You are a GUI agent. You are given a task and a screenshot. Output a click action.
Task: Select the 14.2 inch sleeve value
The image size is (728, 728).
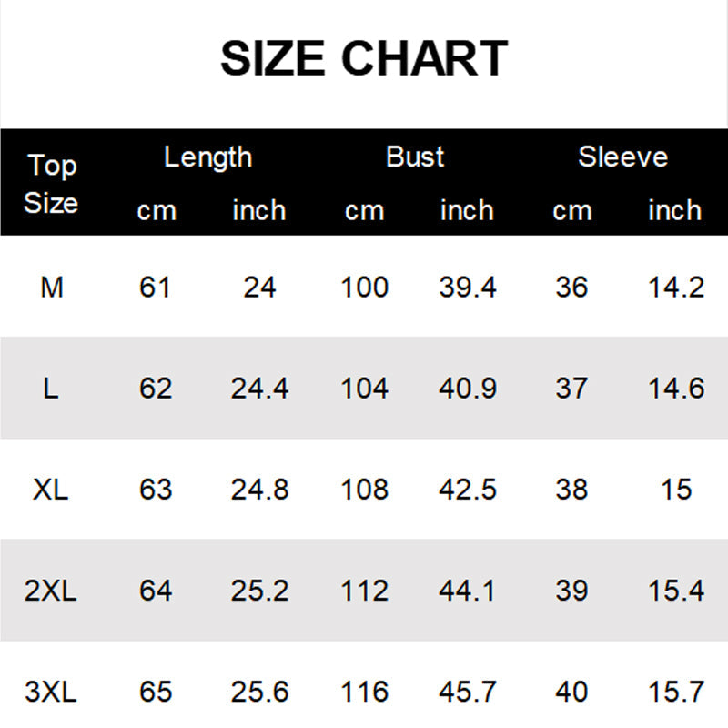[x=676, y=288]
